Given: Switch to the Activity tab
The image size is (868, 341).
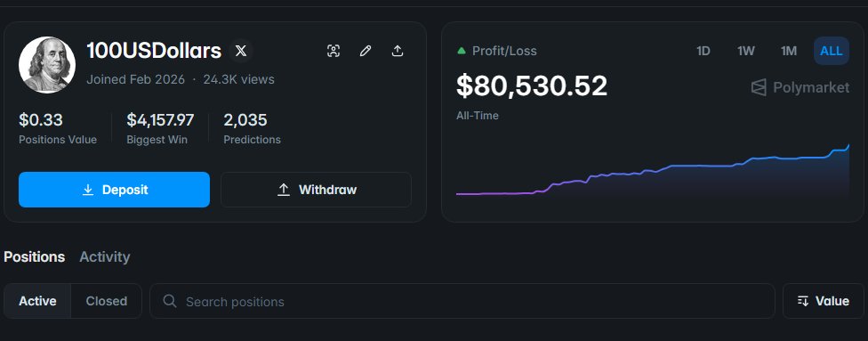Looking at the screenshot, I should coord(105,256).
